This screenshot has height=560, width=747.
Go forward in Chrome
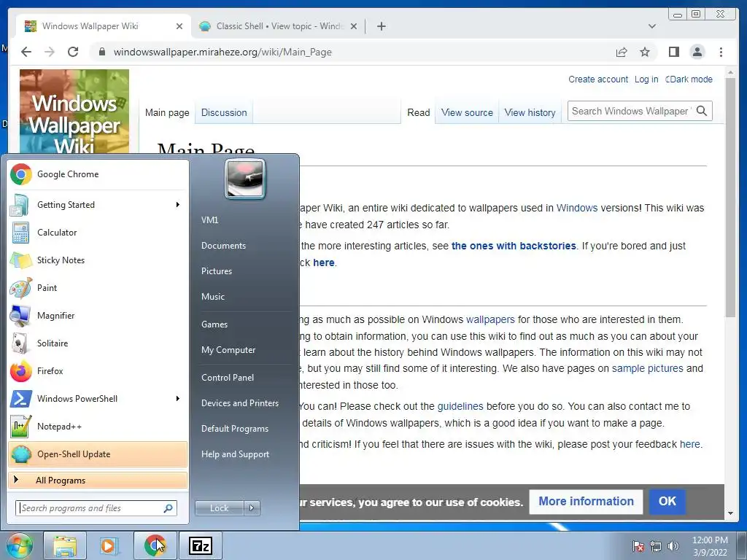[x=50, y=52]
